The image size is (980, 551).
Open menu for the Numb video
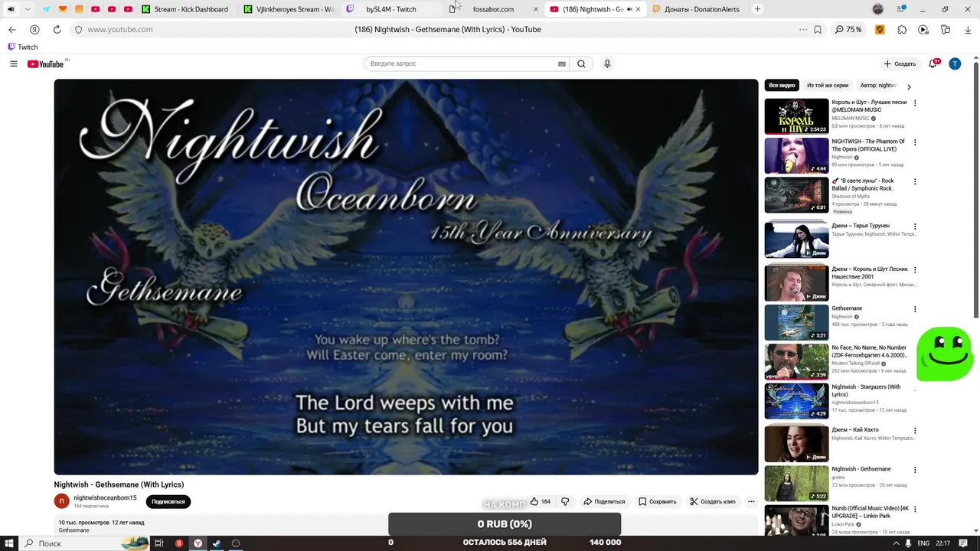tap(915, 509)
